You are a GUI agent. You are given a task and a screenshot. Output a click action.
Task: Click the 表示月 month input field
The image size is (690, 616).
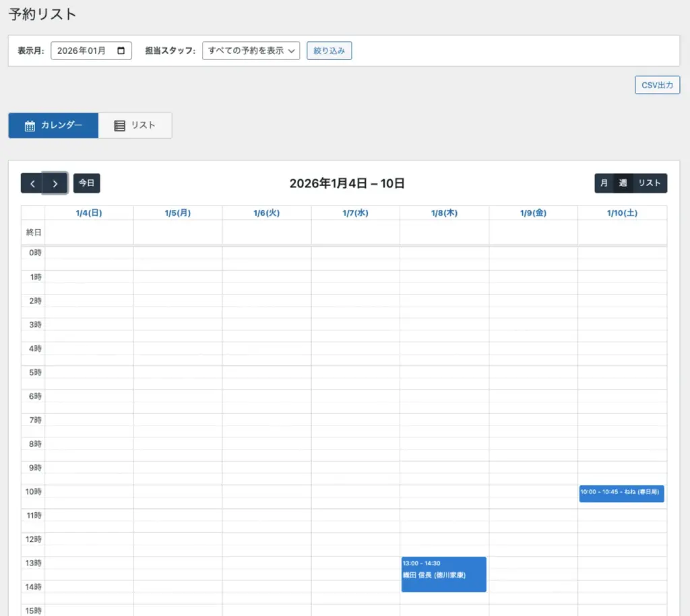coord(82,51)
